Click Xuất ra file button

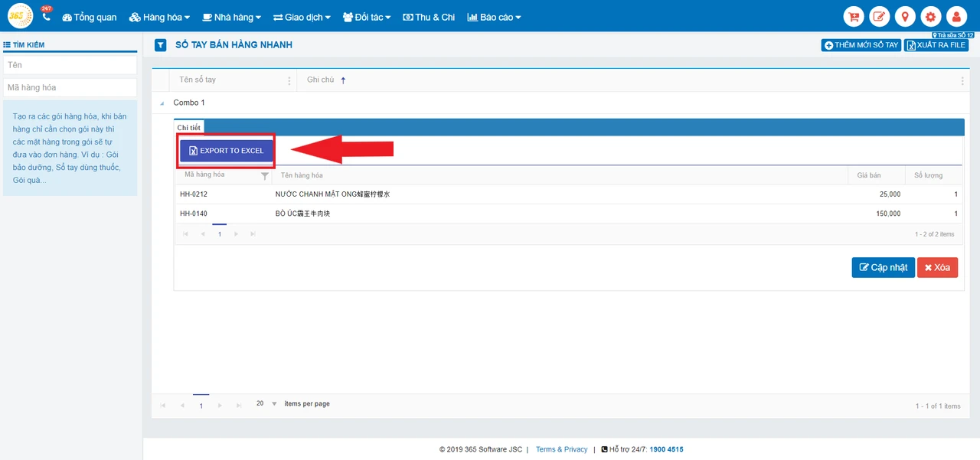tap(936, 45)
